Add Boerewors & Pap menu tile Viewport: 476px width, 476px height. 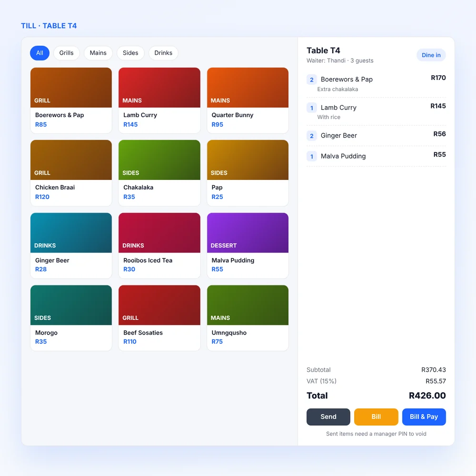[x=71, y=100]
